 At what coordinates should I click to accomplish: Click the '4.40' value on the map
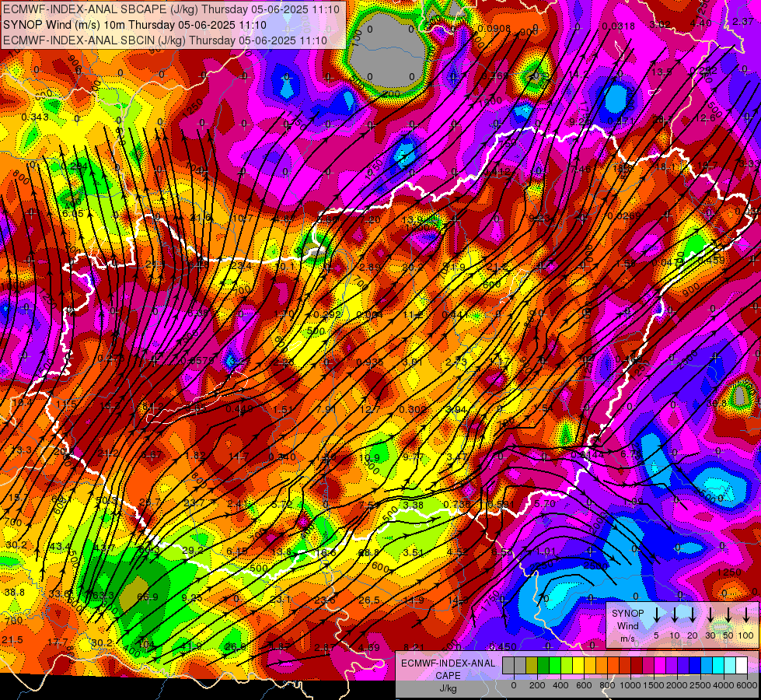pos(701,23)
